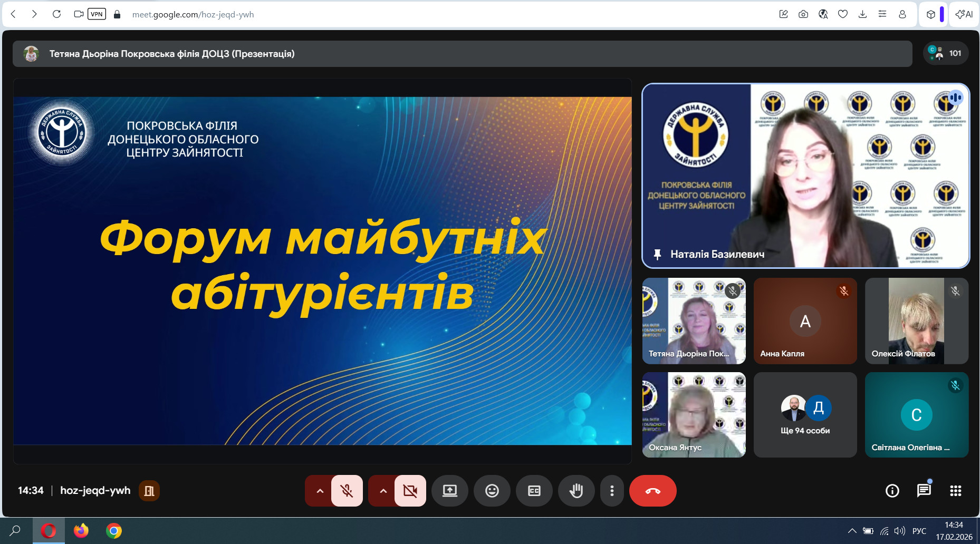This screenshot has height=544, width=980.
Task: Open the activities grid icon
Action: tap(955, 491)
